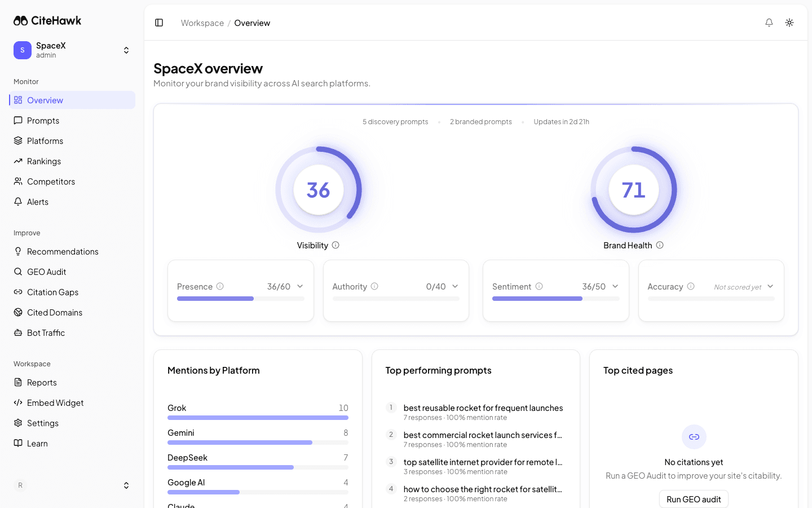Screen dimensions: 812x508
Task: Click the Visibility score gauge showing 36
Action: (x=319, y=190)
